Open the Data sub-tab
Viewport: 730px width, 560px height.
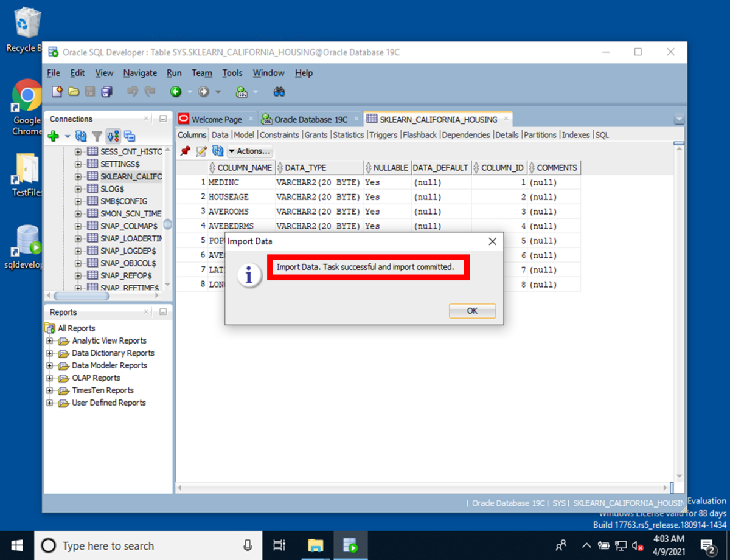220,135
